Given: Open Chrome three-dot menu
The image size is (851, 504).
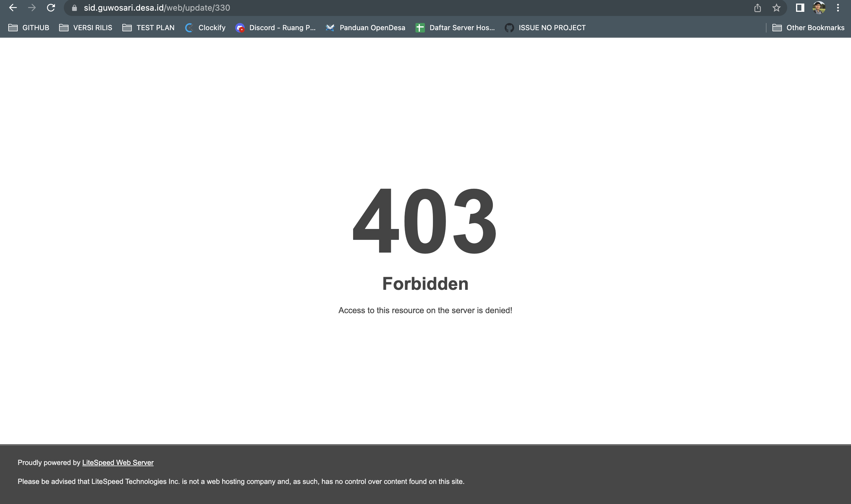Looking at the screenshot, I should pyautogui.click(x=838, y=8).
